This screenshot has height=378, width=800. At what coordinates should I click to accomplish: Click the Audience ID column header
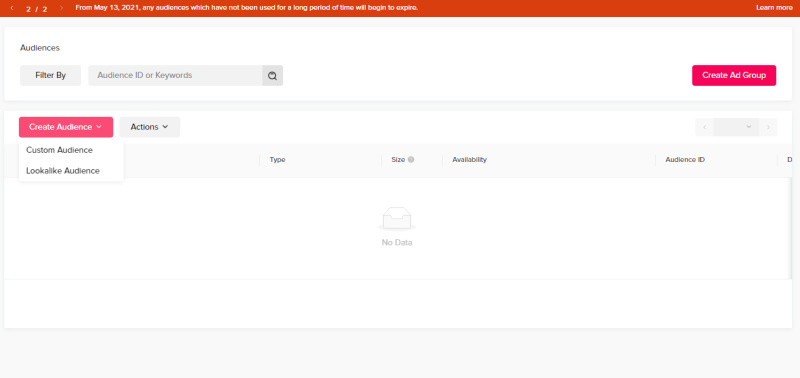(x=685, y=160)
